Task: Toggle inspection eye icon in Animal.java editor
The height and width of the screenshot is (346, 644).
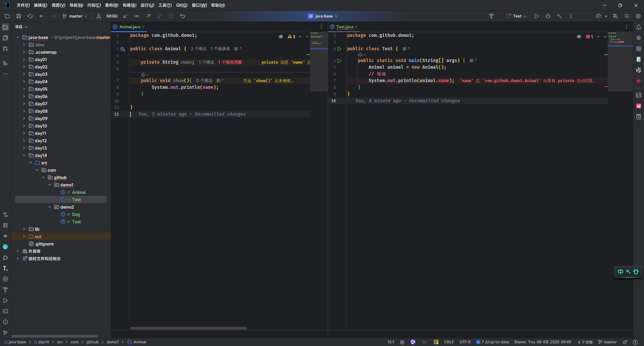Action: [281, 37]
